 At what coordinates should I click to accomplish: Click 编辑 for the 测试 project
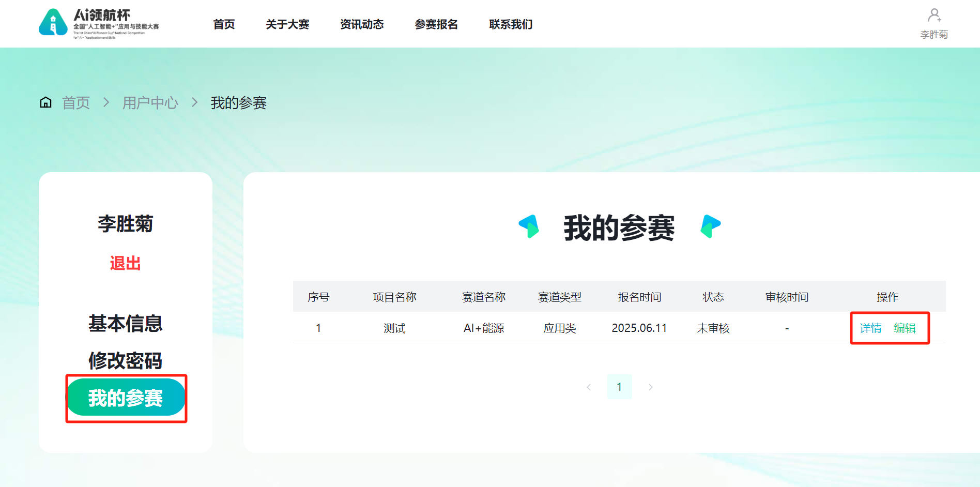pos(905,328)
